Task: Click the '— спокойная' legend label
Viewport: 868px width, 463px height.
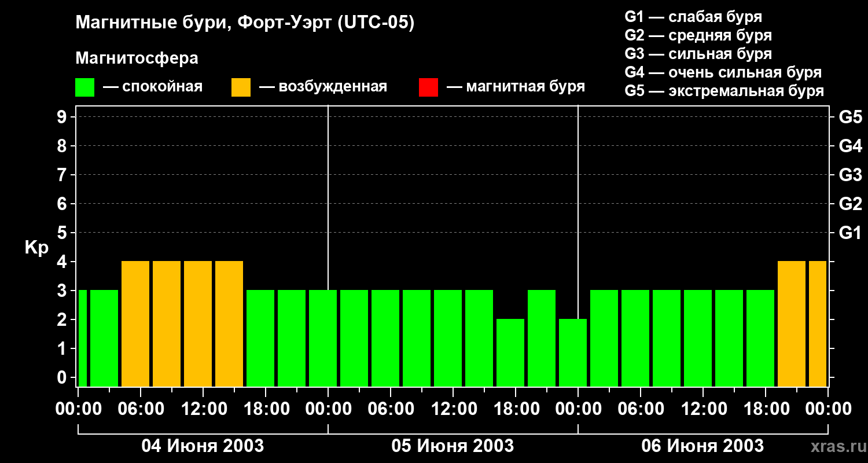Action: pyautogui.click(x=153, y=87)
